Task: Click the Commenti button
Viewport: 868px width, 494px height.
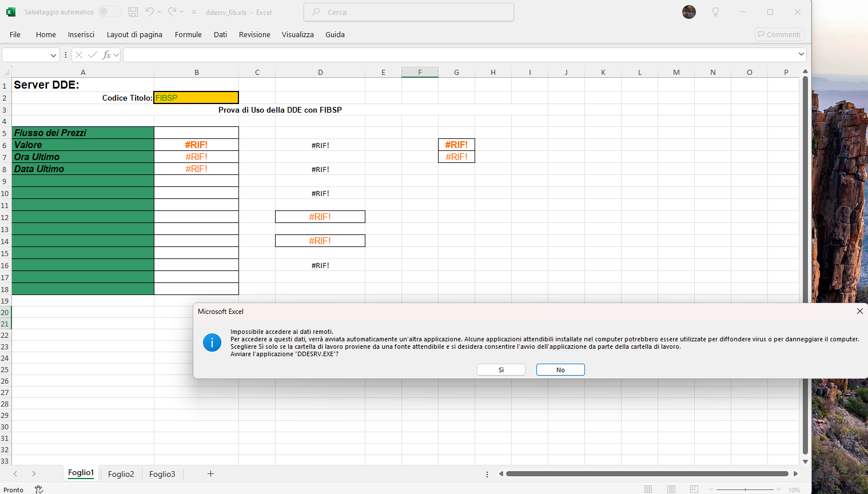Action: pyautogui.click(x=779, y=34)
